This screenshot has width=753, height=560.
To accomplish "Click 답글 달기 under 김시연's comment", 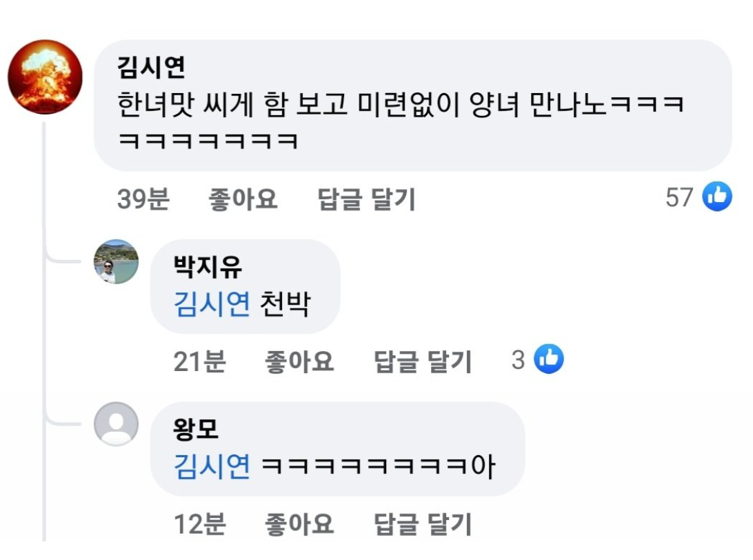I will pos(366,199).
